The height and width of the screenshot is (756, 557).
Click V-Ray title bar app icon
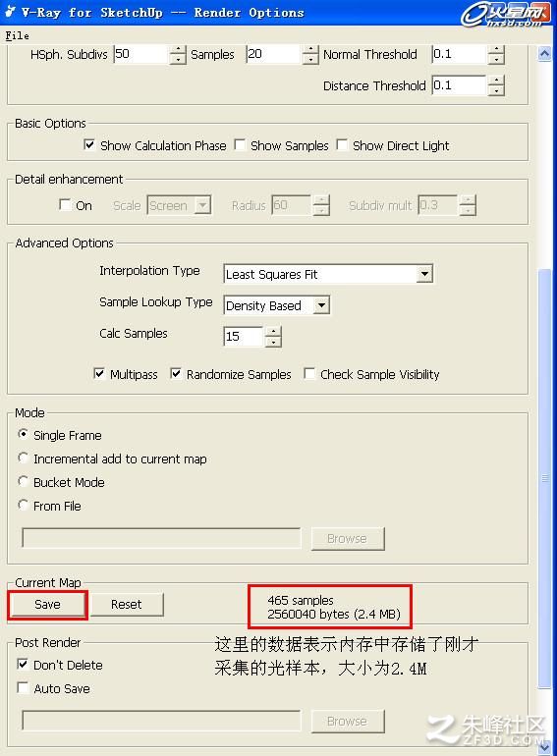10,12
